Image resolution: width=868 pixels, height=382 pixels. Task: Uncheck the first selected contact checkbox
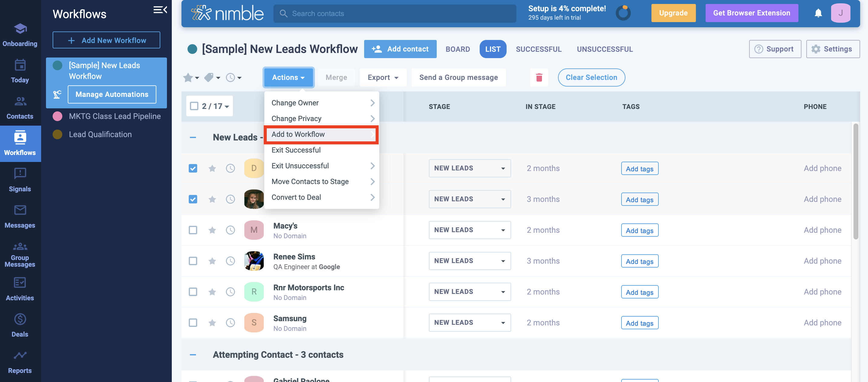pyautogui.click(x=193, y=168)
